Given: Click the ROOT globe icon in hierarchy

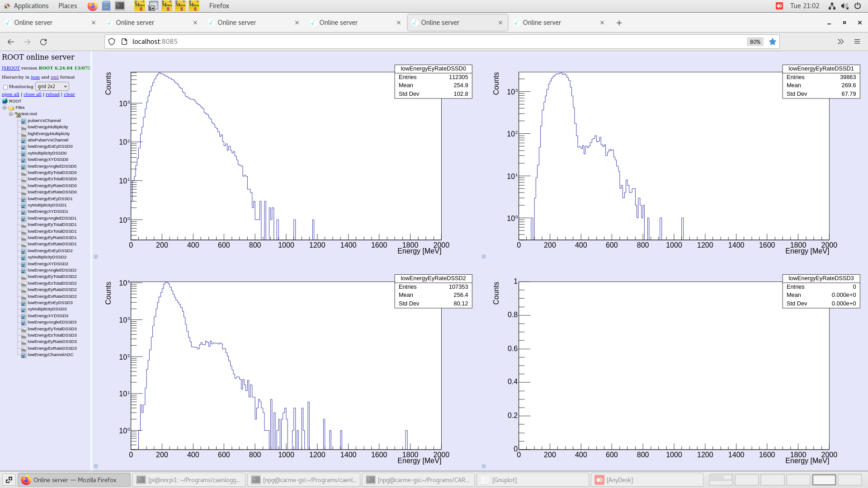Looking at the screenshot, I should (x=5, y=101).
